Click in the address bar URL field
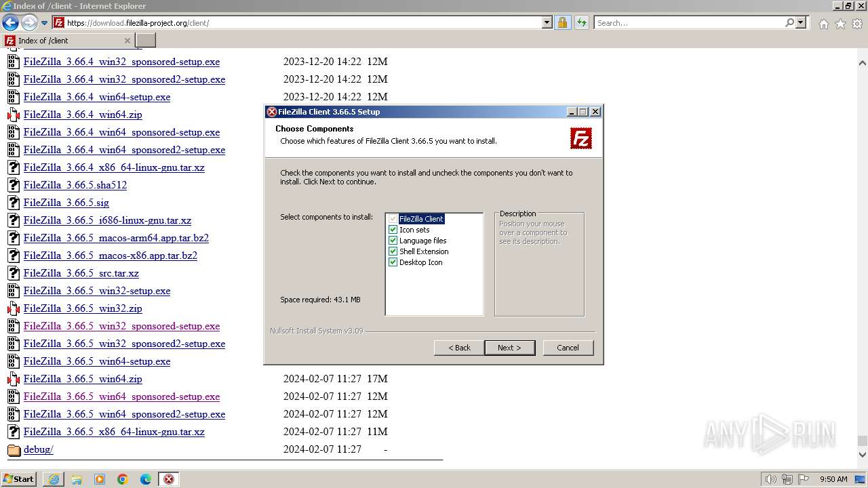 coord(303,22)
